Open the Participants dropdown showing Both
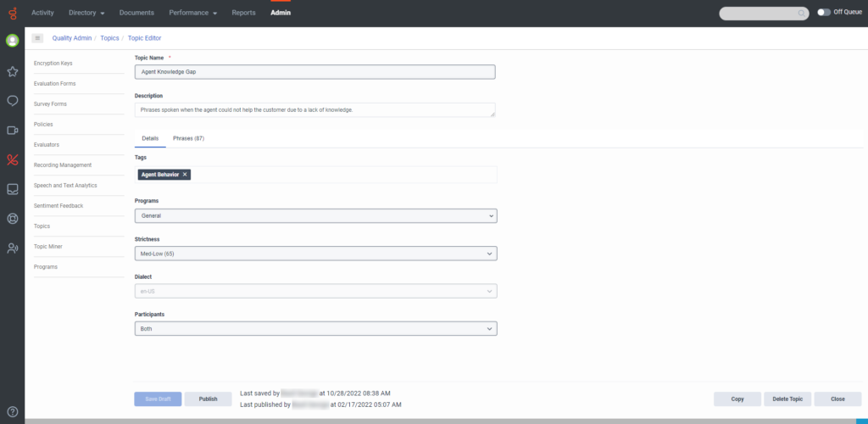Screen dimensions: 868x424 click(315, 329)
